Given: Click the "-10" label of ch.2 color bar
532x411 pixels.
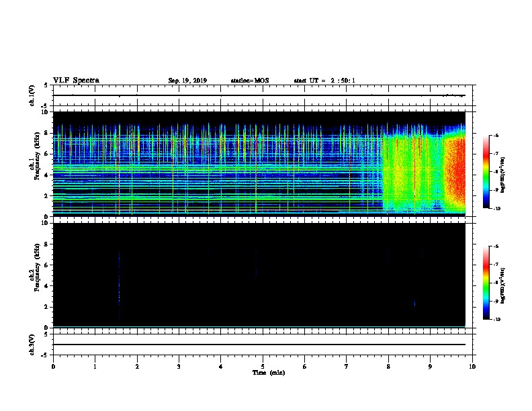Looking at the screenshot, I should pos(496,320).
